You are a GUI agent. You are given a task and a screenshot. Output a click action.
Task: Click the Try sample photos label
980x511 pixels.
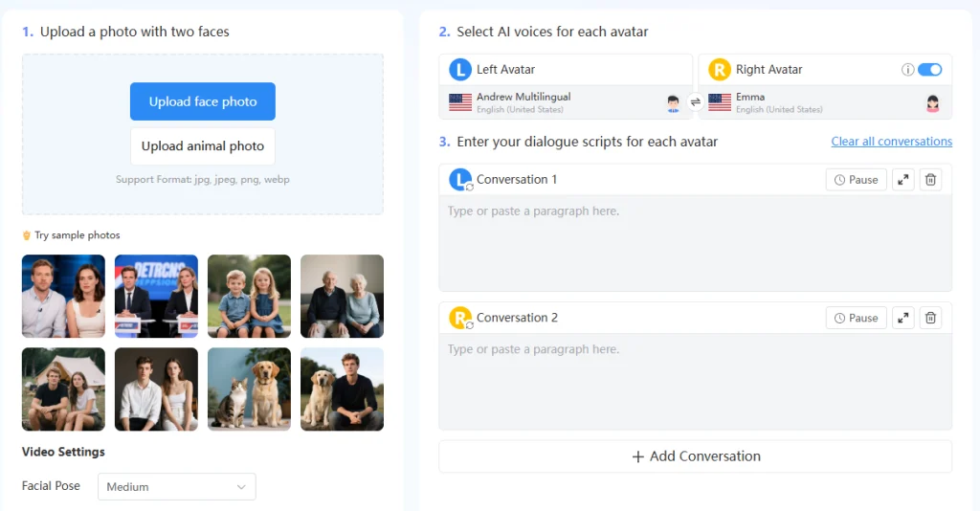click(77, 235)
